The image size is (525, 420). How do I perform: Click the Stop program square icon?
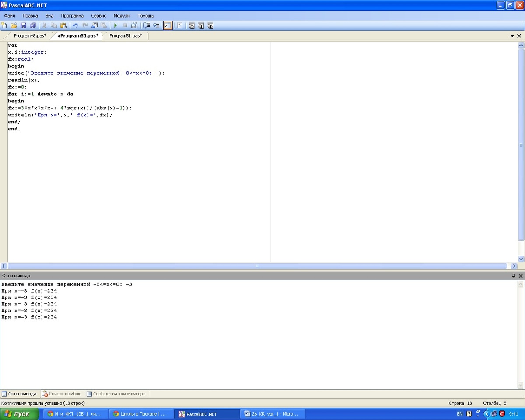pos(125,25)
